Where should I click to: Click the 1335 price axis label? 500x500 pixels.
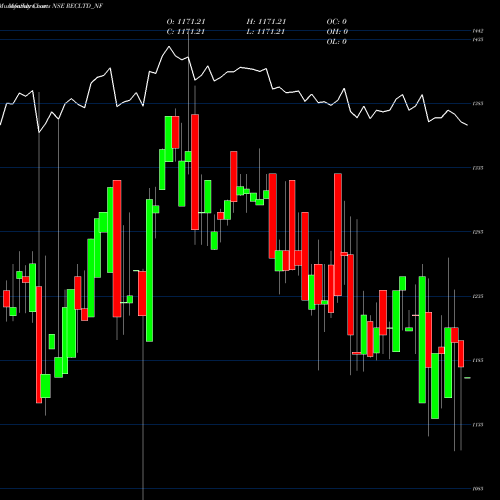coord(478,168)
